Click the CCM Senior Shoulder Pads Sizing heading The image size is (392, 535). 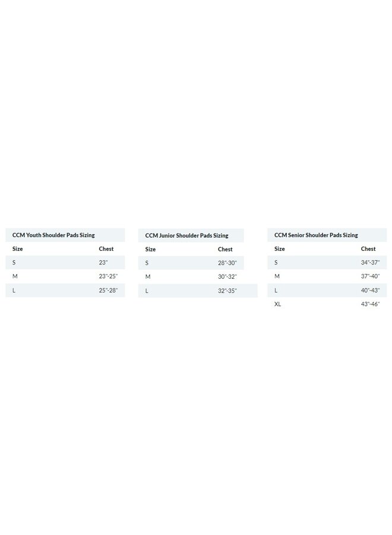point(316,235)
